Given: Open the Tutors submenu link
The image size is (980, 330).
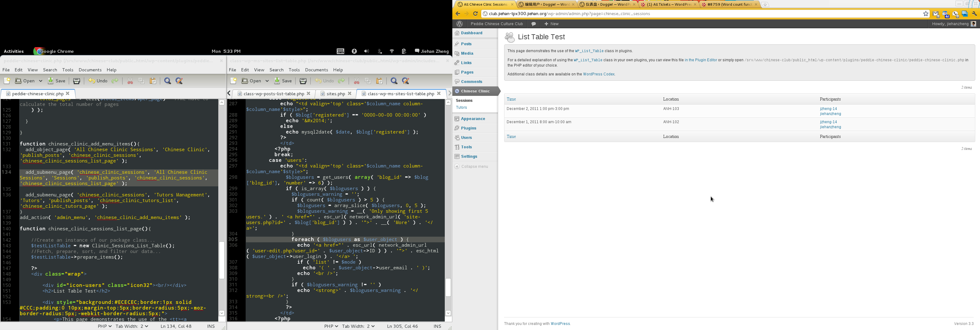Looking at the screenshot, I should pyautogui.click(x=461, y=107).
